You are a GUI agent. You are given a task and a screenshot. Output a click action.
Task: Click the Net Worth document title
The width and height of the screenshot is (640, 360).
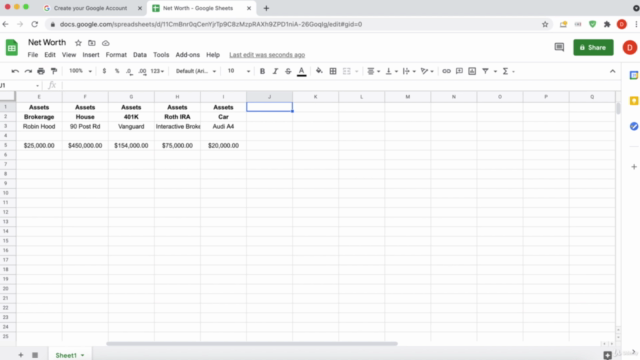coord(47,42)
